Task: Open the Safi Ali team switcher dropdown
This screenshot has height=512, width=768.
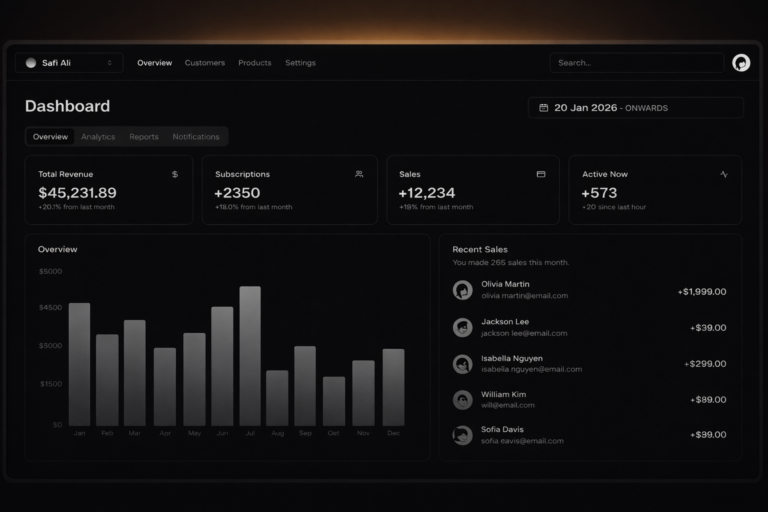Action: [x=69, y=63]
